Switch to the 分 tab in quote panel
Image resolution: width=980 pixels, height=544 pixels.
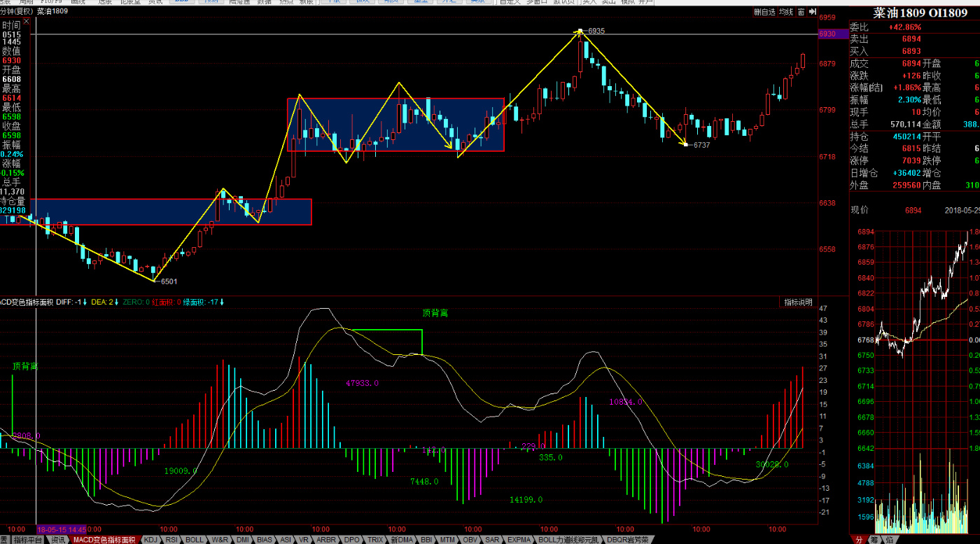(859, 540)
